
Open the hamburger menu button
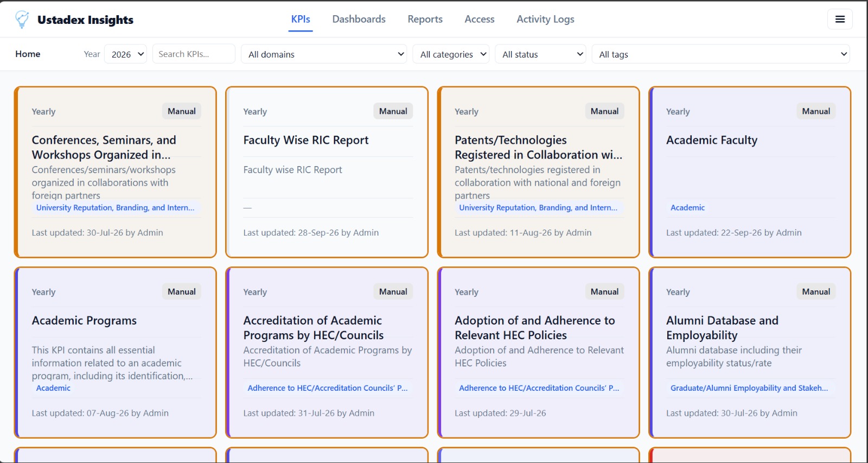pyautogui.click(x=840, y=20)
